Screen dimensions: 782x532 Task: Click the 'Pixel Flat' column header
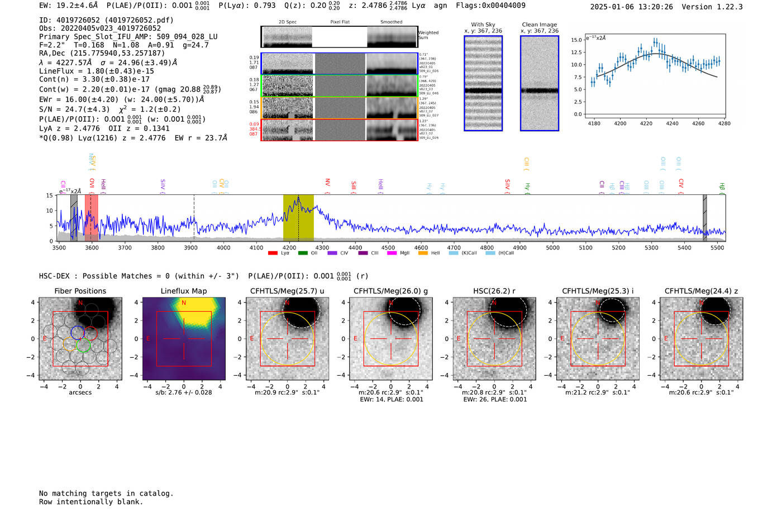tap(340, 22)
